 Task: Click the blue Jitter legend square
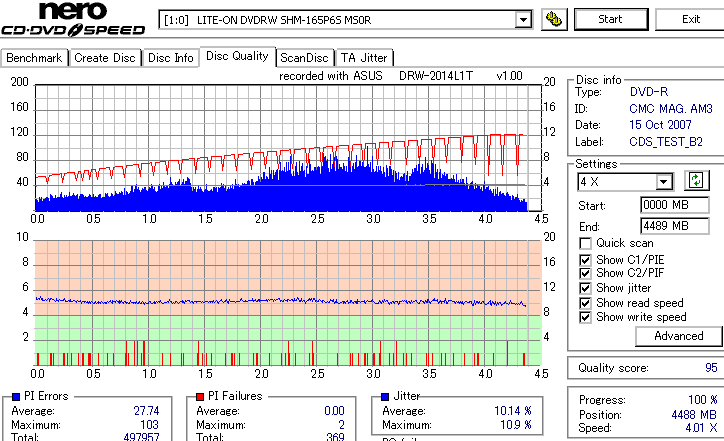click(x=385, y=396)
